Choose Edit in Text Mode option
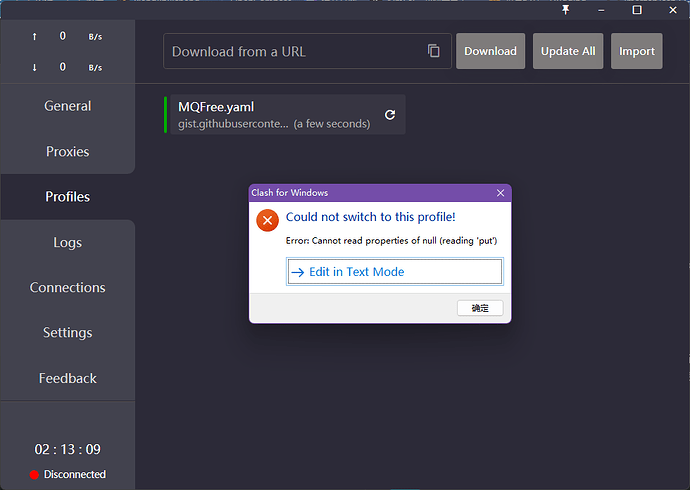The width and height of the screenshot is (690, 490). 395,272
